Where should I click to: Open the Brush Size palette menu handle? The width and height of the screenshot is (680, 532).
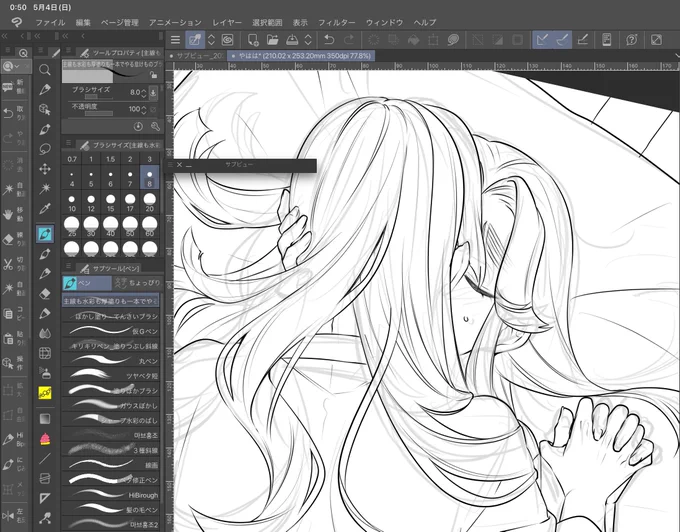point(69,143)
